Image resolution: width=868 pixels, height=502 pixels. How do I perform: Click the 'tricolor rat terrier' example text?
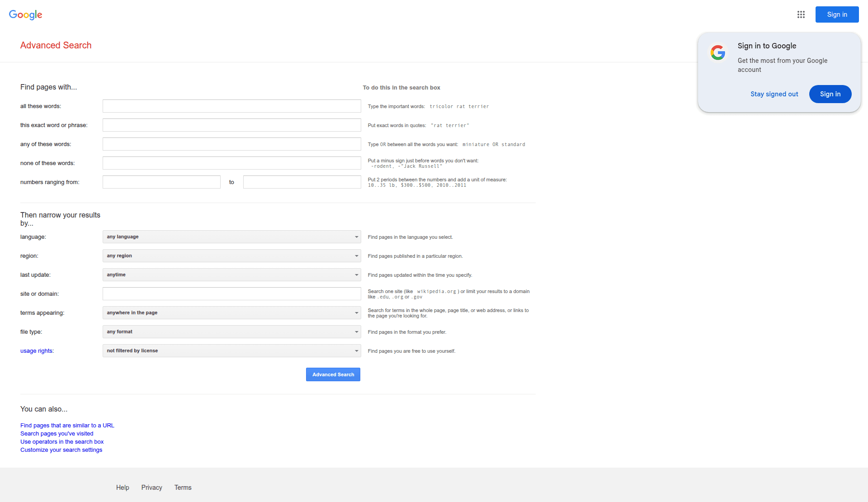pos(459,107)
